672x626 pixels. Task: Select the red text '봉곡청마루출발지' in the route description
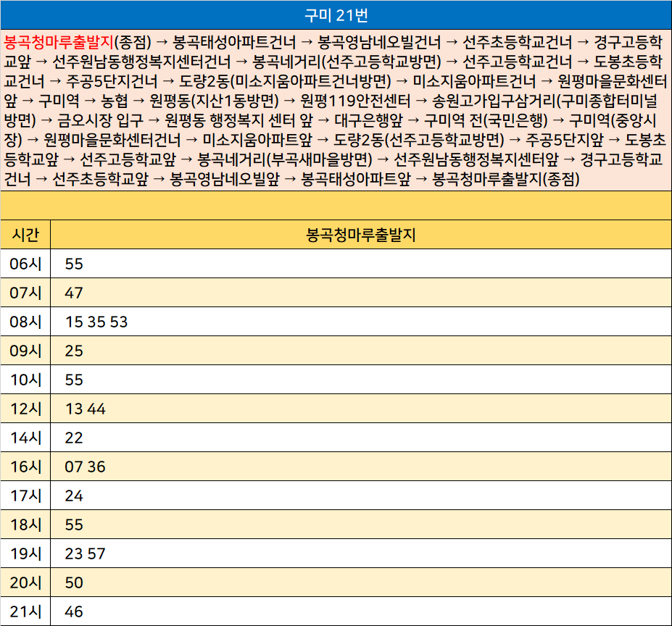(x=59, y=42)
